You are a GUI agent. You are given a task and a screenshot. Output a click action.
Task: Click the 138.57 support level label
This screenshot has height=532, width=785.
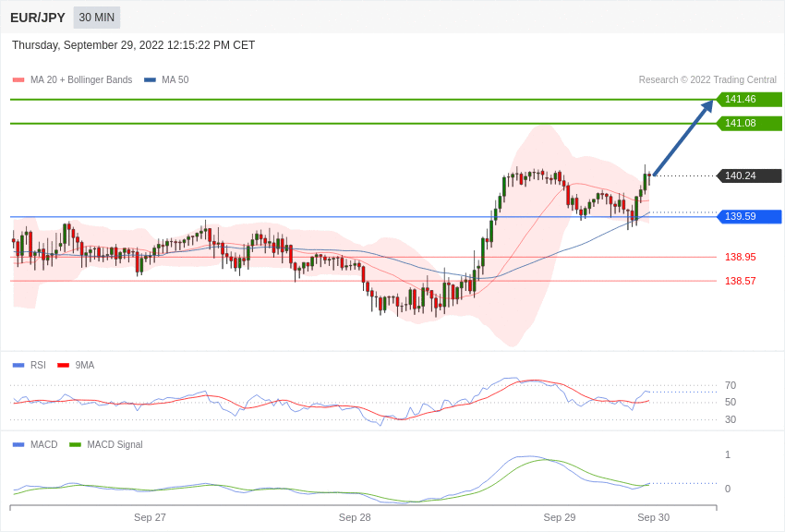[x=740, y=281]
